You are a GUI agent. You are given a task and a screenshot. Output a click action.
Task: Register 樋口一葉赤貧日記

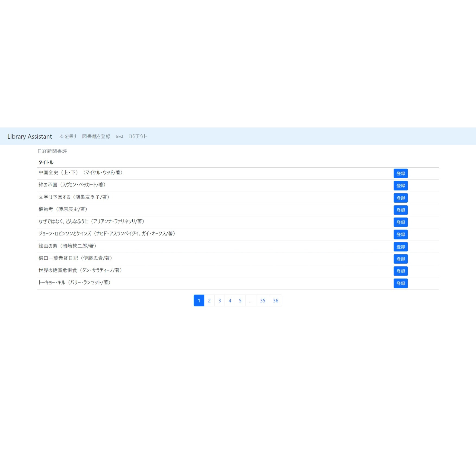[x=400, y=259]
